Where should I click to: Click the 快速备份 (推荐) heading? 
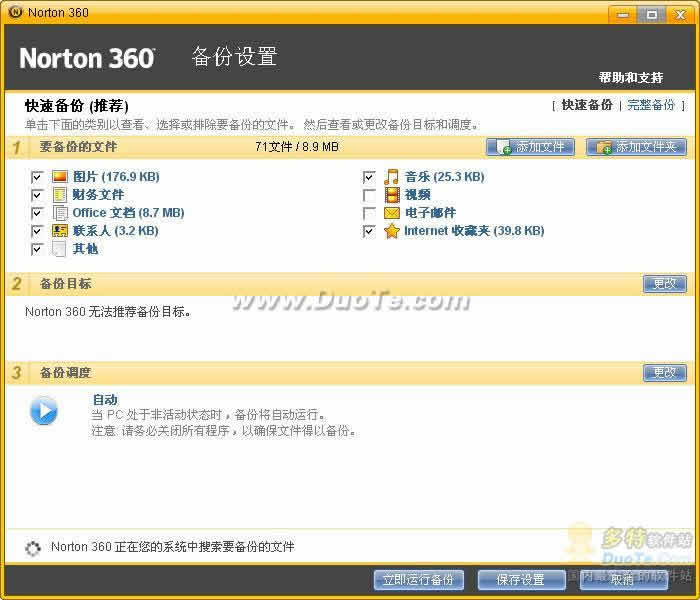(77, 106)
